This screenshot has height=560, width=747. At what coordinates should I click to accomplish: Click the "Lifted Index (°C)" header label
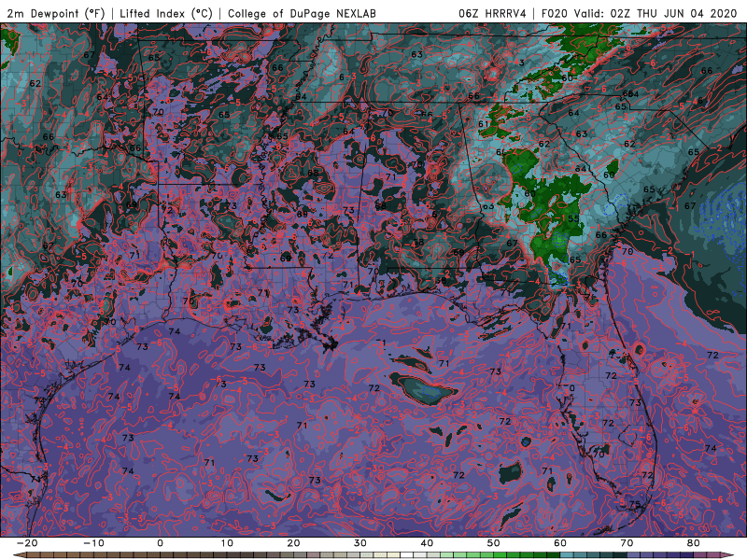click(x=166, y=13)
